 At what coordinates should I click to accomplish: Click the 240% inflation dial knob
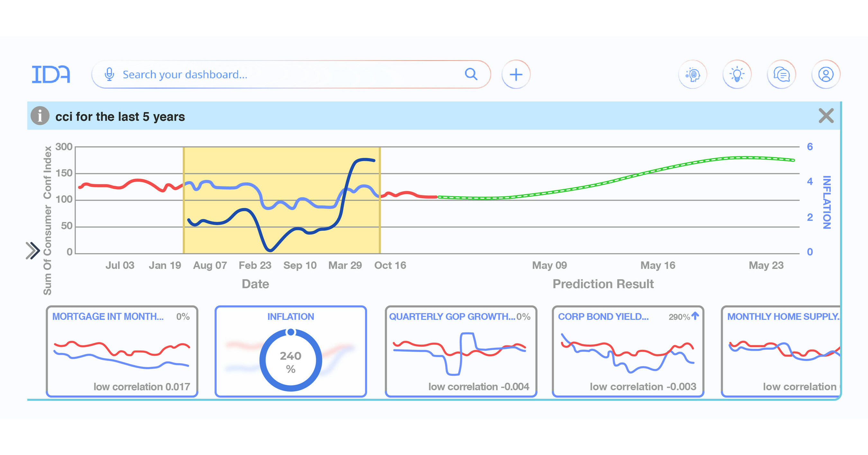click(x=291, y=332)
